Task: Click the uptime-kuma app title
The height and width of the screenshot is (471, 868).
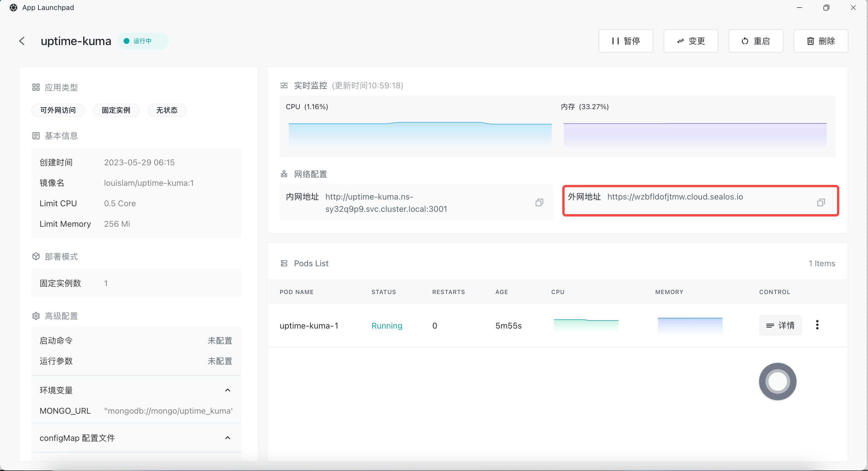Action: pyautogui.click(x=76, y=41)
